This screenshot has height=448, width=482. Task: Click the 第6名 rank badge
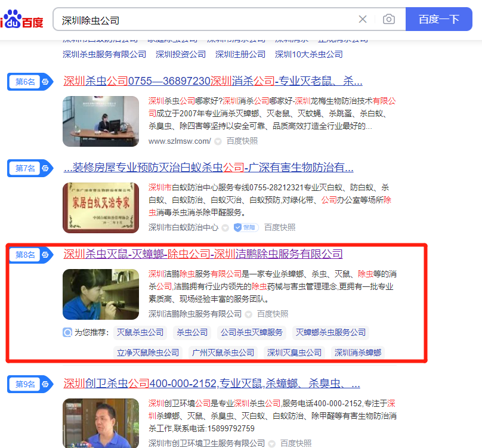click(30, 82)
